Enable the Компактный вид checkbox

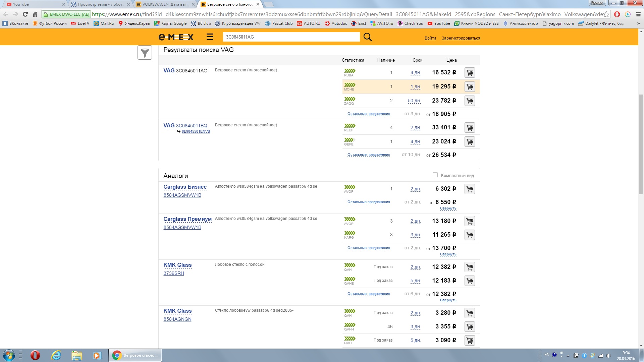coord(435,175)
